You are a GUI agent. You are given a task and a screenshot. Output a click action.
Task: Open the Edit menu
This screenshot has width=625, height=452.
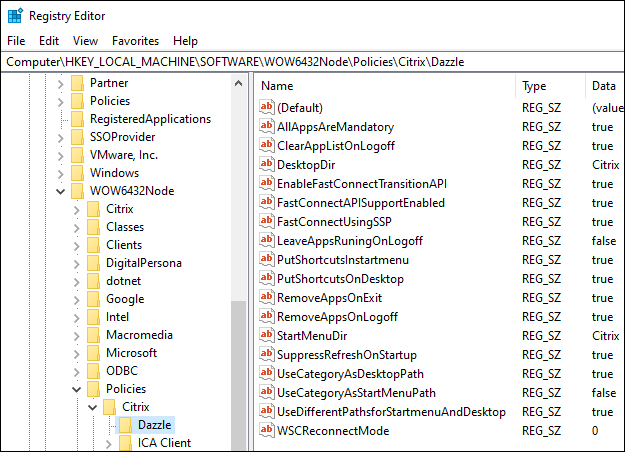pyautogui.click(x=49, y=41)
